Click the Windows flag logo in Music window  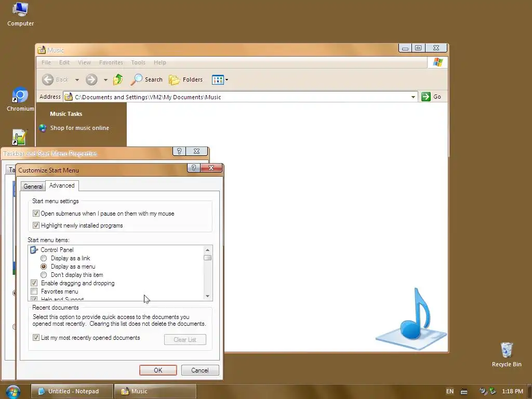coord(437,62)
